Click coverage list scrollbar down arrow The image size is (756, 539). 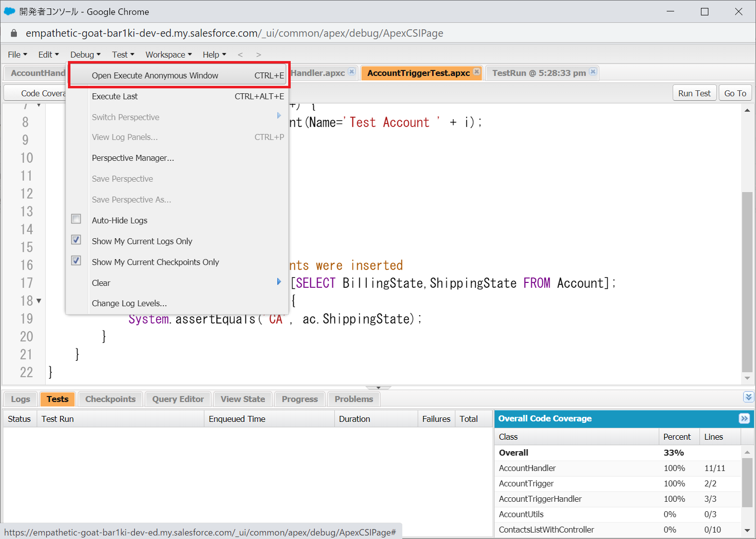747,531
